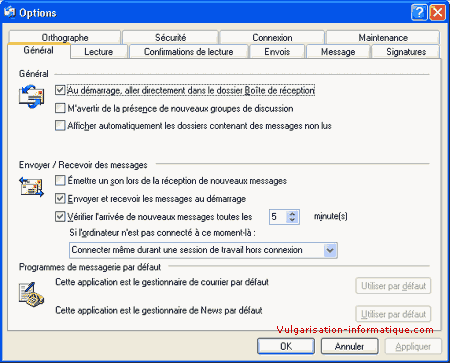The height and width of the screenshot is (363, 450).
Task: Click the question mark help button
Action: tap(419, 13)
